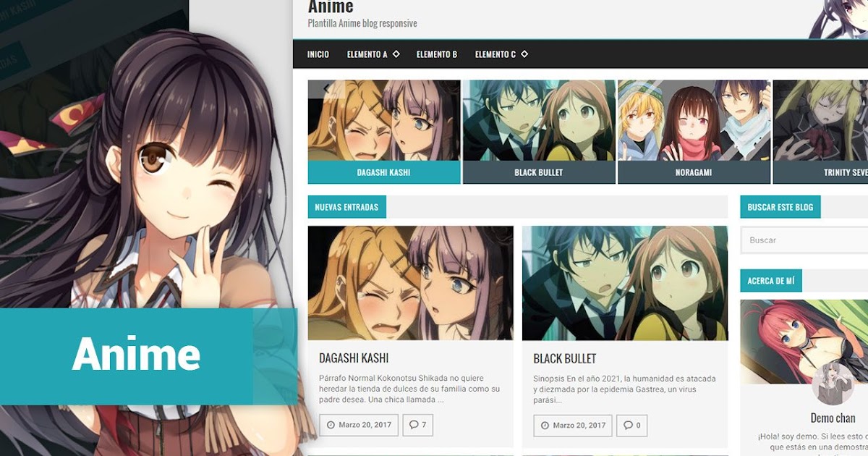Image resolution: width=868 pixels, height=456 pixels.
Task: Click the Black Bullet post image
Action: click(x=625, y=281)
